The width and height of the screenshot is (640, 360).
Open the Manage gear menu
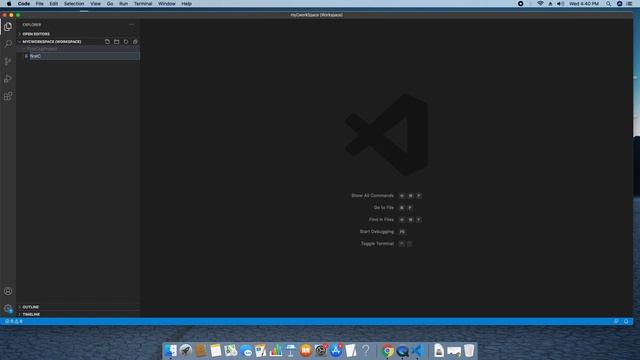click(x=8, y=309)
